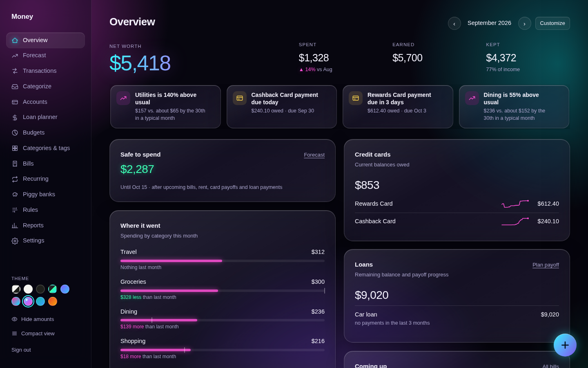Click the Loan planner dollar icon
The image size is (588, 368).
(15, 117)
